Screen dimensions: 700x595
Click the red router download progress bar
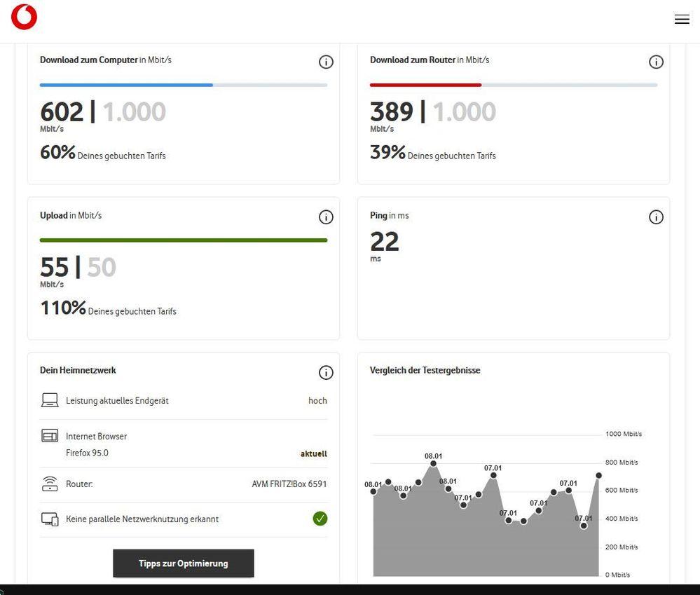425,85
